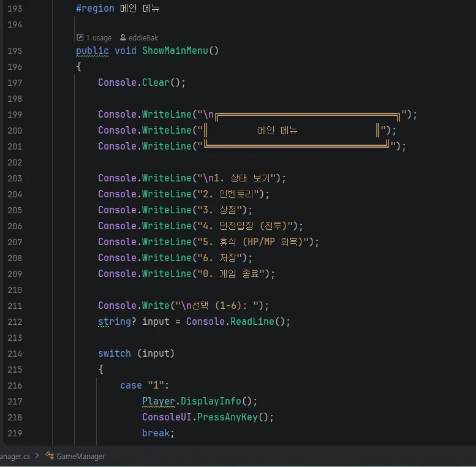Click the "6. 저장" string
Viewport: 476px width, 467px height.
click(x=220, y=257)
